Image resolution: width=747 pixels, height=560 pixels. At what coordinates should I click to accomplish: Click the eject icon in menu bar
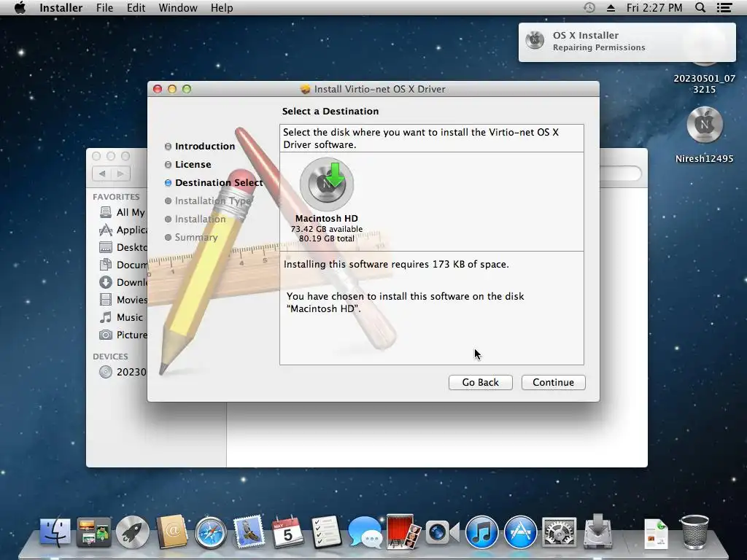point(611,8)
